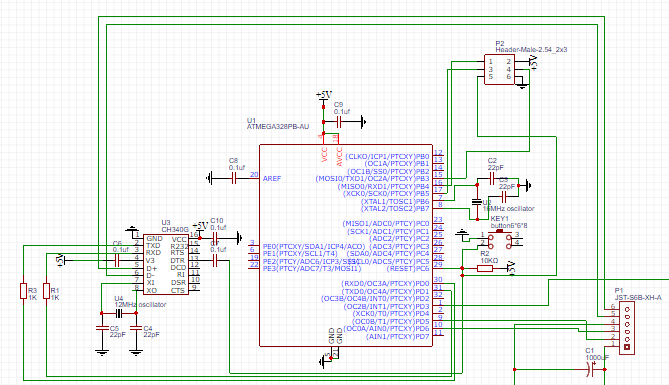Select the 'Header-Male-2.54_2x3' label
669x385 pixels.
(531, 50)
